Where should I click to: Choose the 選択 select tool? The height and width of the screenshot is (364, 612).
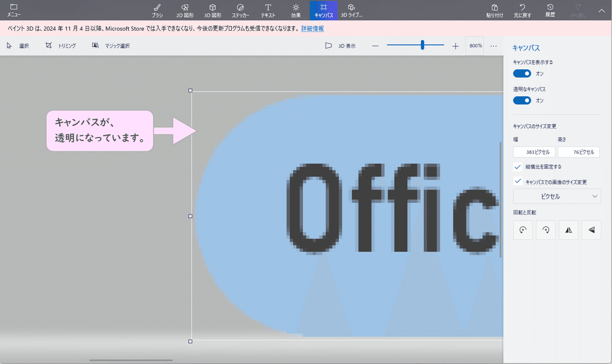[x=17, y=46]
